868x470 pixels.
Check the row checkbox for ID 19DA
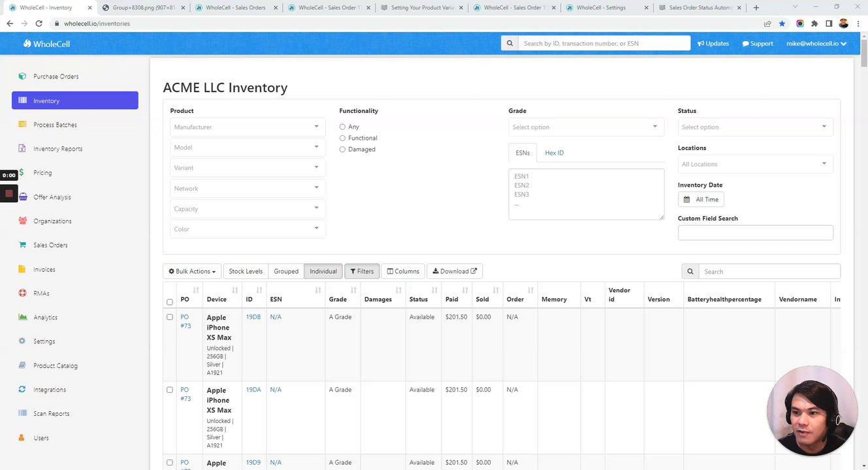[x=170, y=390]
